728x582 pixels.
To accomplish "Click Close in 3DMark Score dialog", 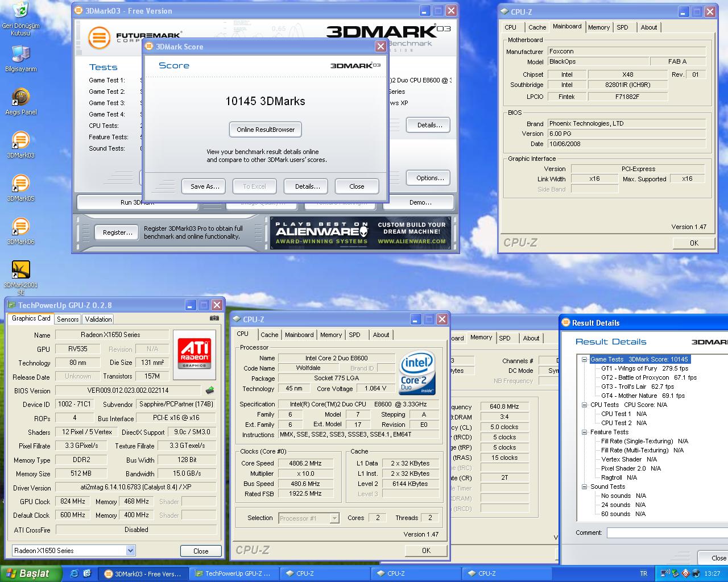I will 357,186.
